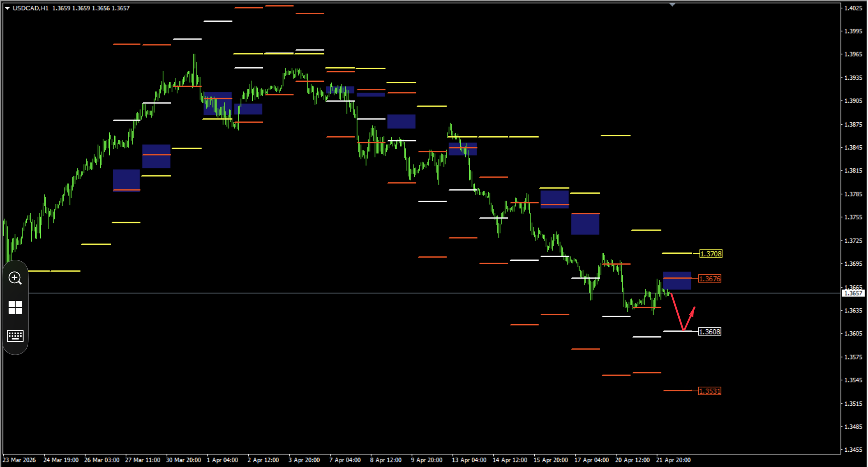Expand the USDCAD,H1 title dropdown arrow
868x467 pixels.
[7, 8]
